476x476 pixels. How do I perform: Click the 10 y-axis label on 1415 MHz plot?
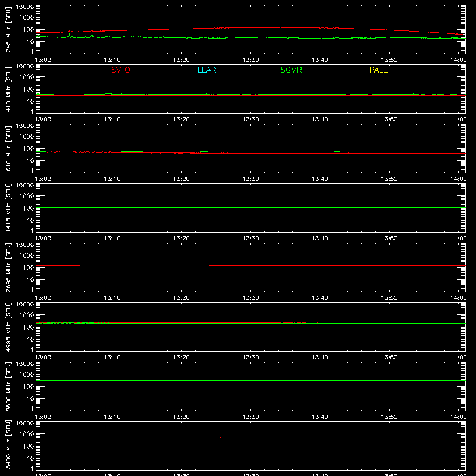(30, 220)
